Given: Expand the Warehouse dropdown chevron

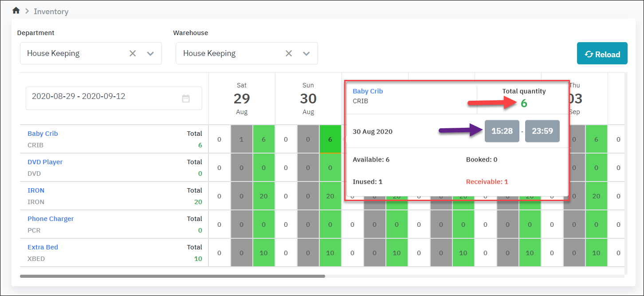Looking at the screenshot, I should (306, 53).
